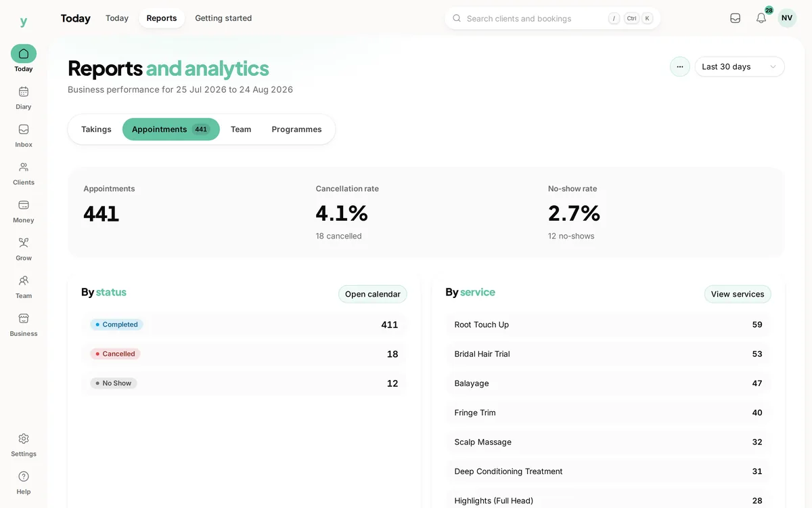Click the 18 cancelled text
812x508 pixels.
coord(338,236)
